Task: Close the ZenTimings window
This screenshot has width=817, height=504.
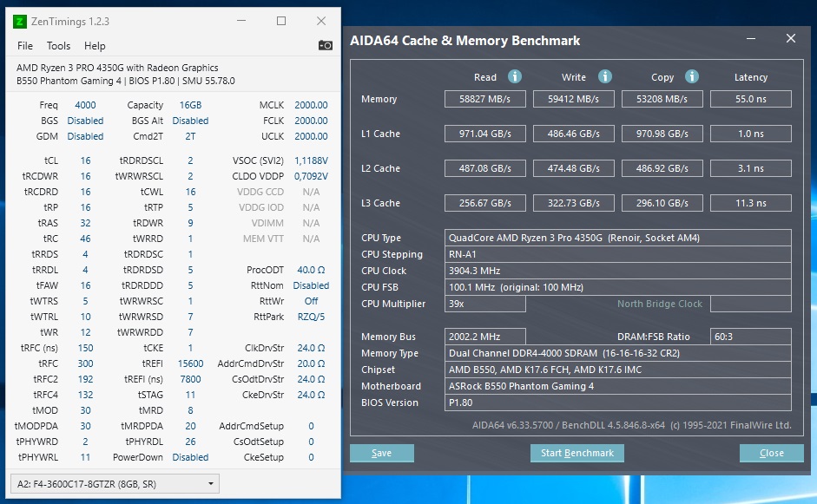Action: click(321, 21)
